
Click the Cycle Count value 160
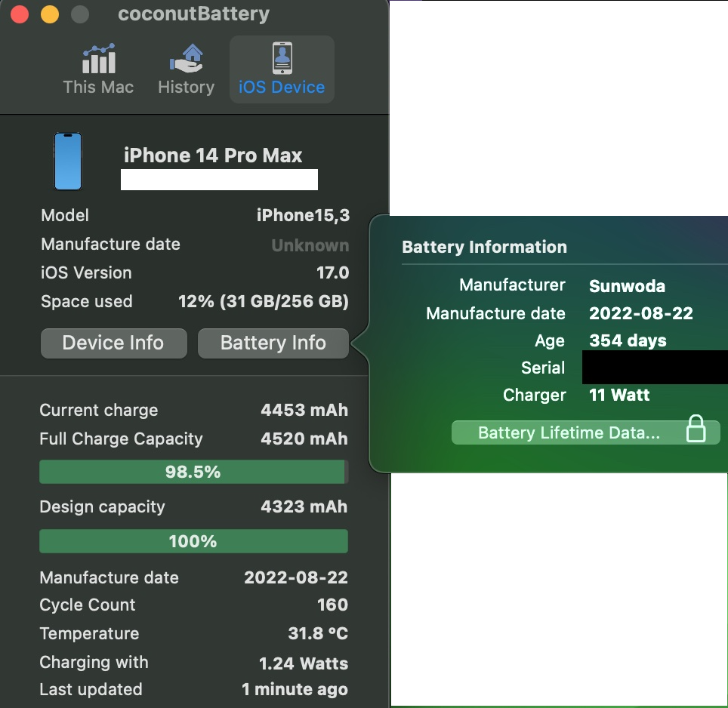tap(332, 605)
